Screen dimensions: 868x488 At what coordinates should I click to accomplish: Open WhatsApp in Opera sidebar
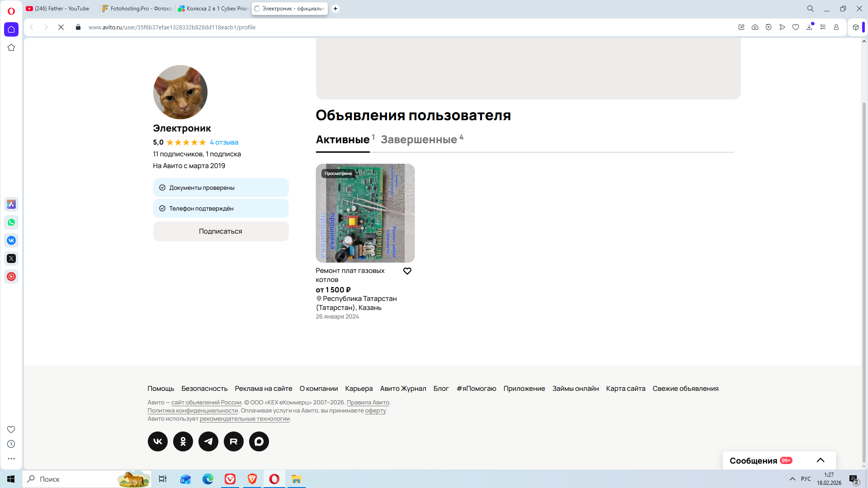coord(11,222)
